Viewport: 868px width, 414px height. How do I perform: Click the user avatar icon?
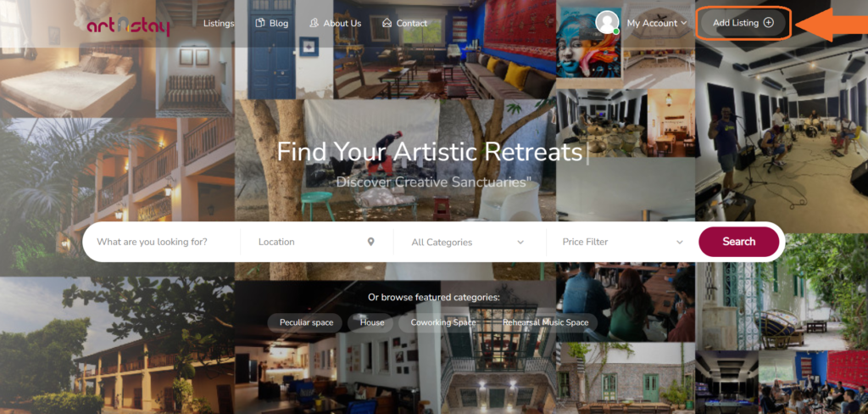pos(607,22)
